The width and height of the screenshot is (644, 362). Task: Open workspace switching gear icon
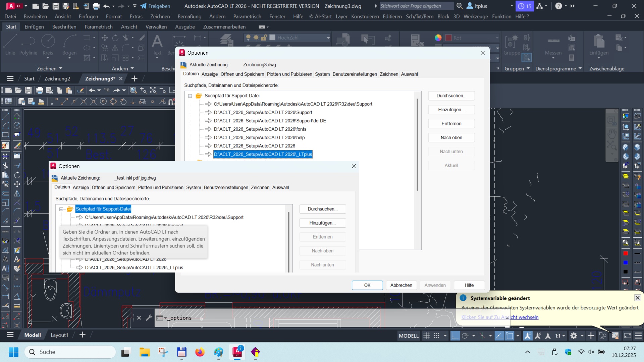click(574, 336)
